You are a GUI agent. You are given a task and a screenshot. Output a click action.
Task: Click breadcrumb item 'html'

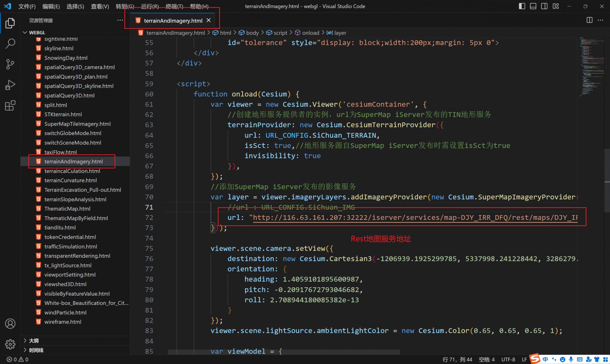pos(222,33)
